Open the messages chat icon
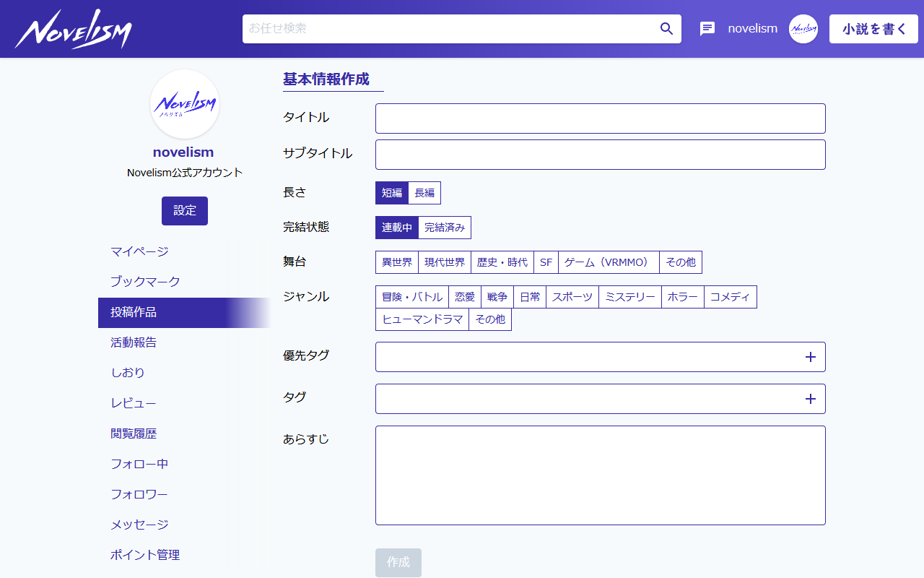The height and width of the screenshot is (578, 924). [707, 29]
